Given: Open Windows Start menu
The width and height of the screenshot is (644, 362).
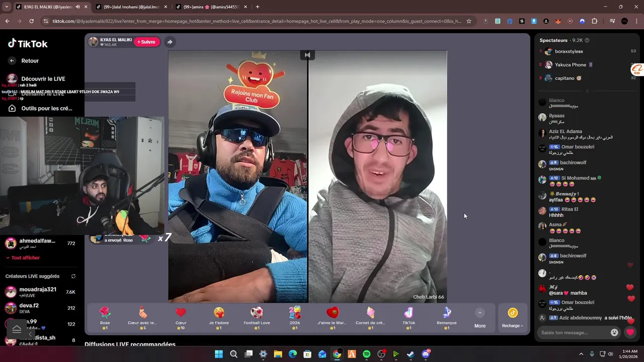Looking at the screenshot, I should 219,354.
